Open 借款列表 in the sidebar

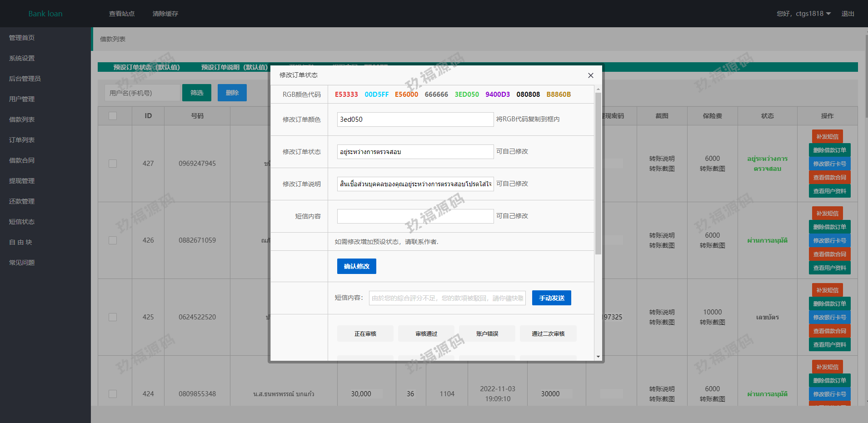point(22,119)
